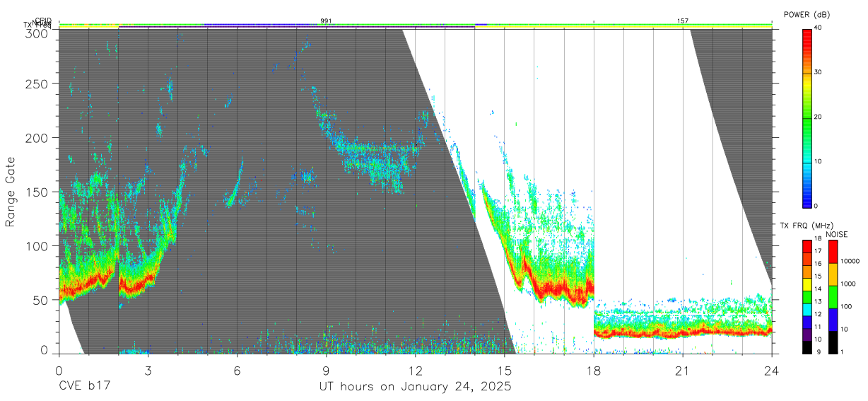This screenshot has height=401, width=868.
Task: Click the 991 CPID label at top
Action: [x=326, y=21]
